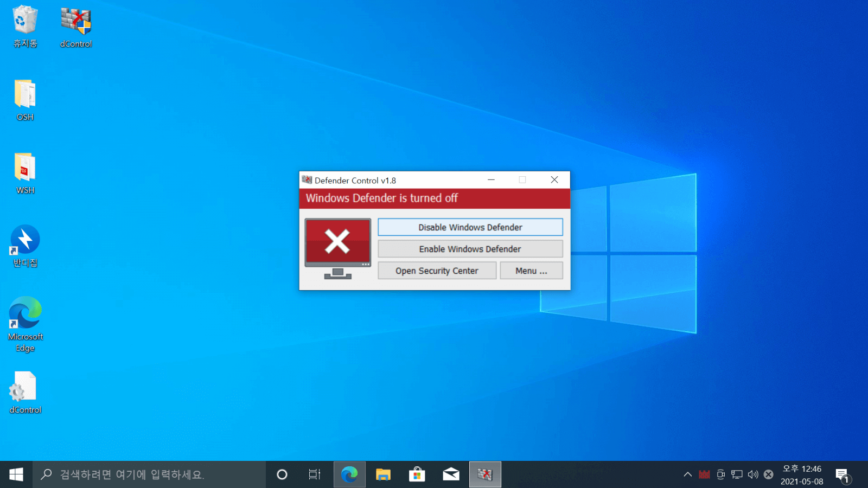
Task: Minimize the Defender Control window
Action: click(x=491, y=180)
